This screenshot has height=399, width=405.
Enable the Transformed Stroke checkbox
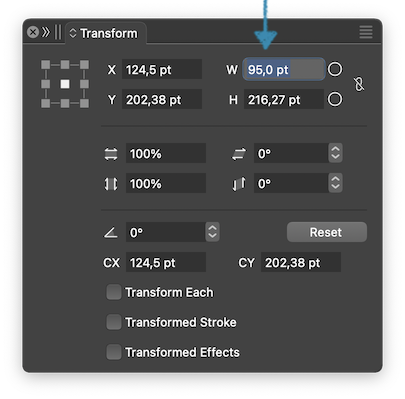click(x=114, y=322)
